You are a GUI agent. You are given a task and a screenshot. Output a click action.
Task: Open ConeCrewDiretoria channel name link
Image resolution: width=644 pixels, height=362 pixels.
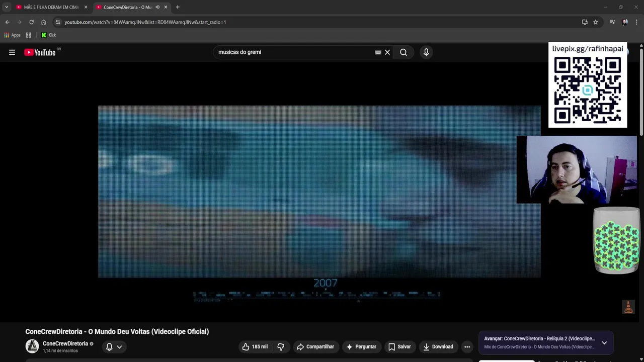tap(65, 344)
